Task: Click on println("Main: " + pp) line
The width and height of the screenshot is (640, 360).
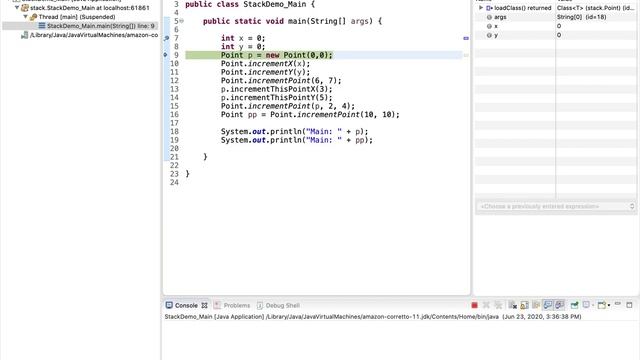Action: (297, 140)
